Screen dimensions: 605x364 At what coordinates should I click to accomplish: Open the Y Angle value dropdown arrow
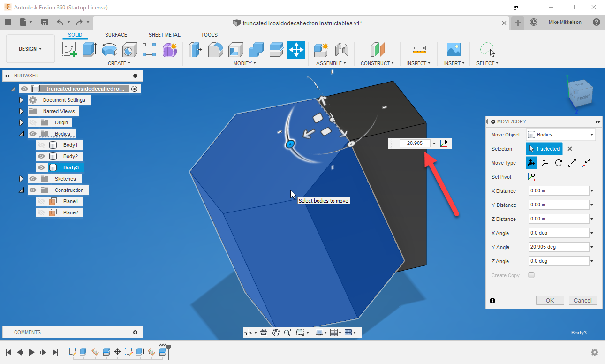coord(591,247)
